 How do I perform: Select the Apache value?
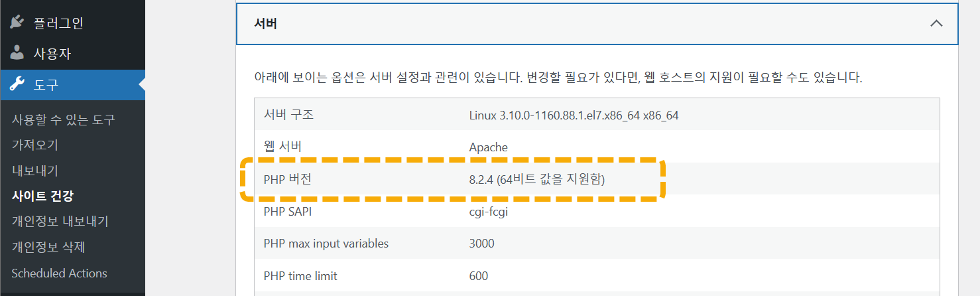(488, 147)
